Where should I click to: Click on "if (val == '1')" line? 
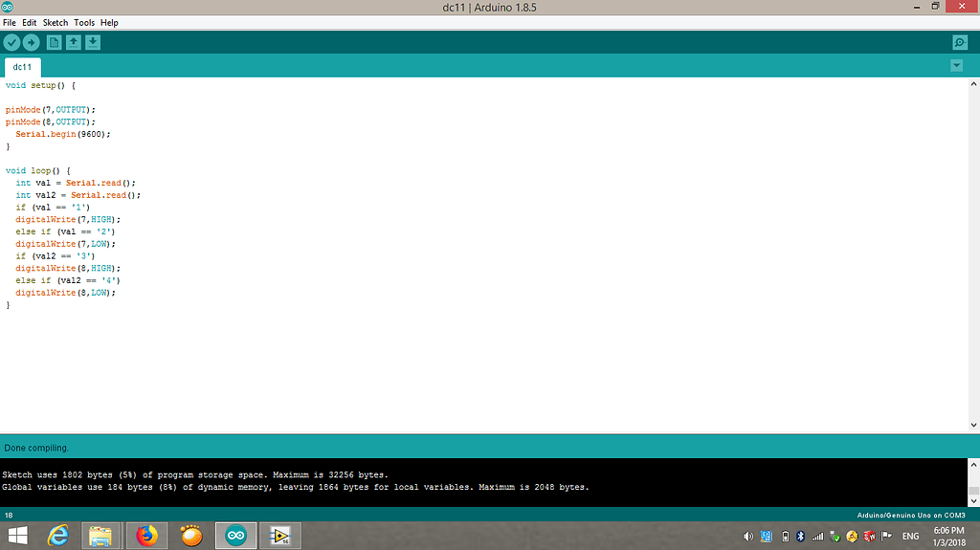54,208
